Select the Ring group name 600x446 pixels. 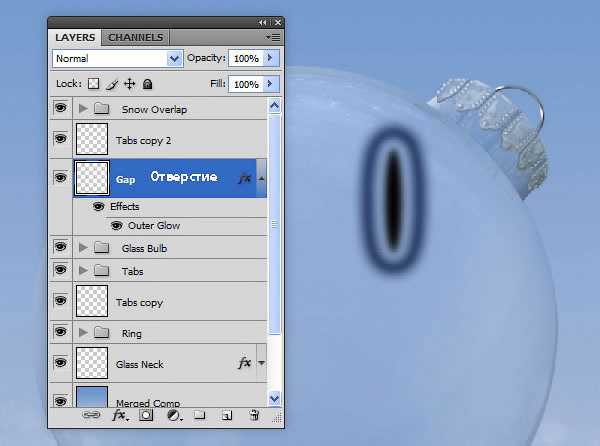click(132, 334)
